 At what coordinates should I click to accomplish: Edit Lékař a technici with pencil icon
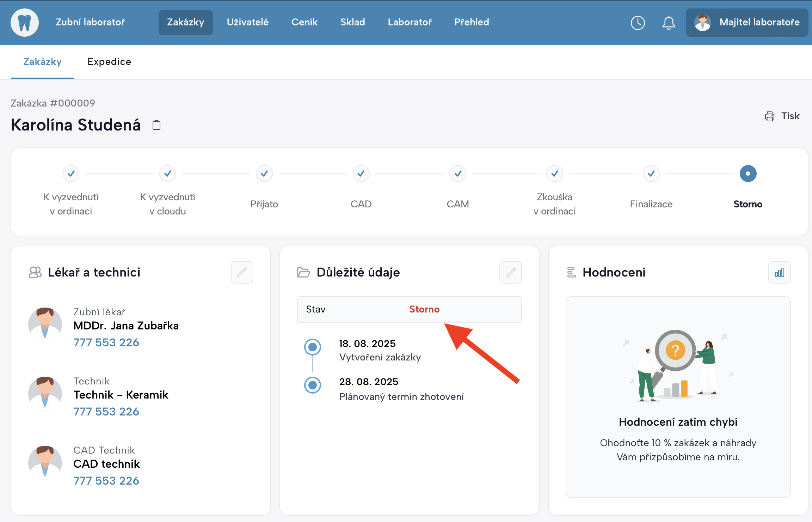pos(242,272)
